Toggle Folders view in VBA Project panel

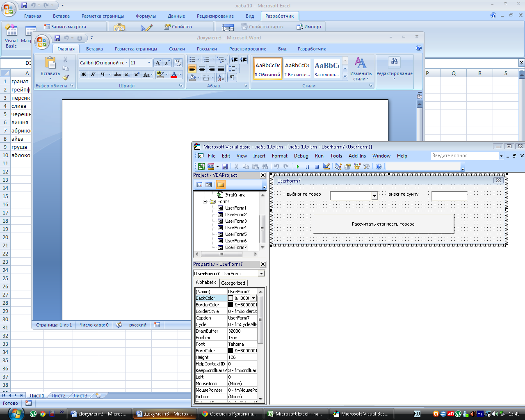pyautogui.click(x=221, y=185)
